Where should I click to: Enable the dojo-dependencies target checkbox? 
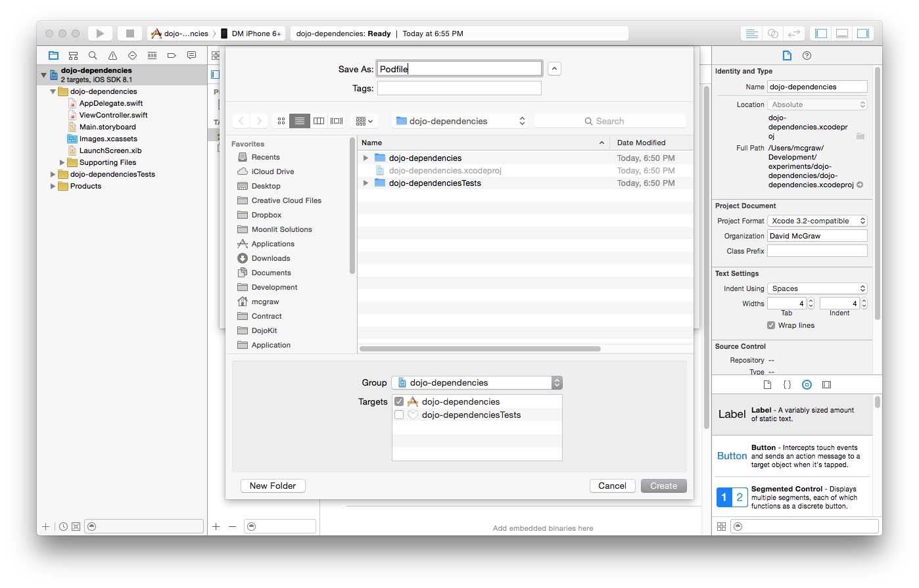[399, 401]
